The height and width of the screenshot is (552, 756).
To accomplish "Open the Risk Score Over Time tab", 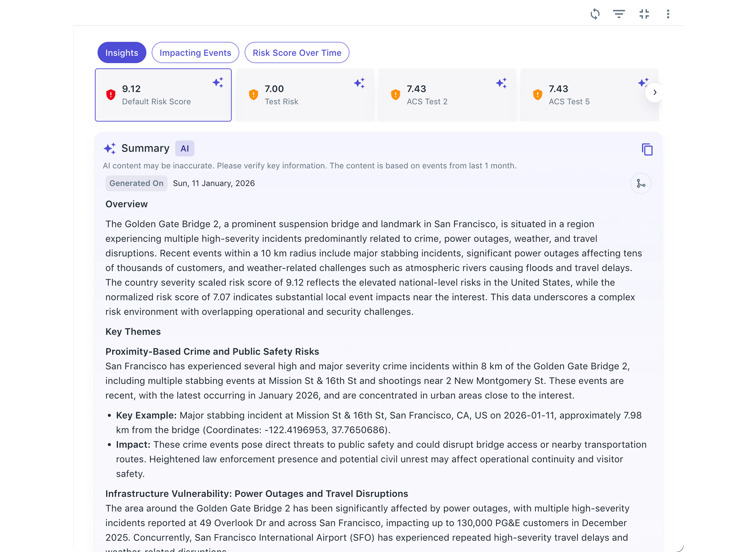I will (x=297, y=53).
